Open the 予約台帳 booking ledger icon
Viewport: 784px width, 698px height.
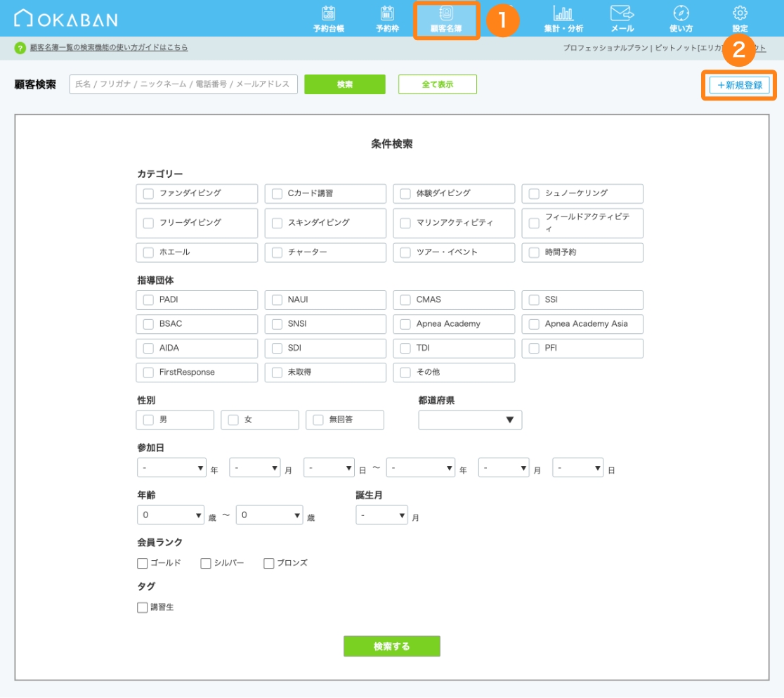(329, 18)
